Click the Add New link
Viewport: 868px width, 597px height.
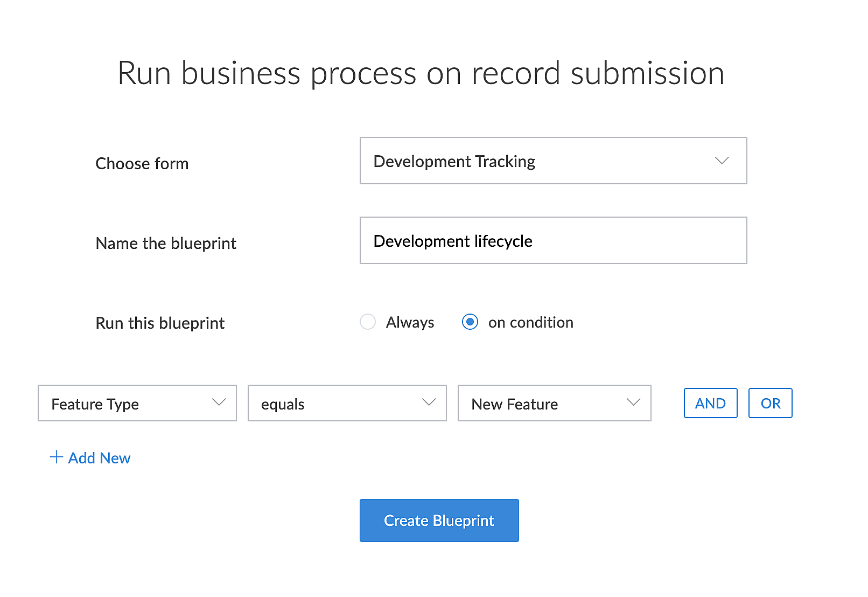tap(99, 458)
